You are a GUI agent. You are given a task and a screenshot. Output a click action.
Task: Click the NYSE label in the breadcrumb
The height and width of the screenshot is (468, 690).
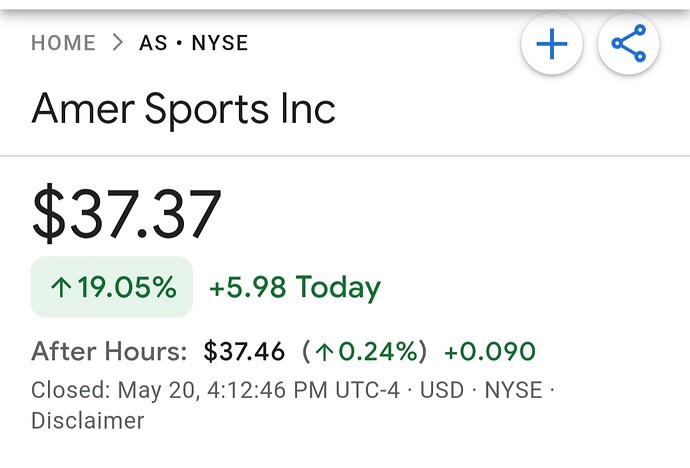(x=220, y=43)
